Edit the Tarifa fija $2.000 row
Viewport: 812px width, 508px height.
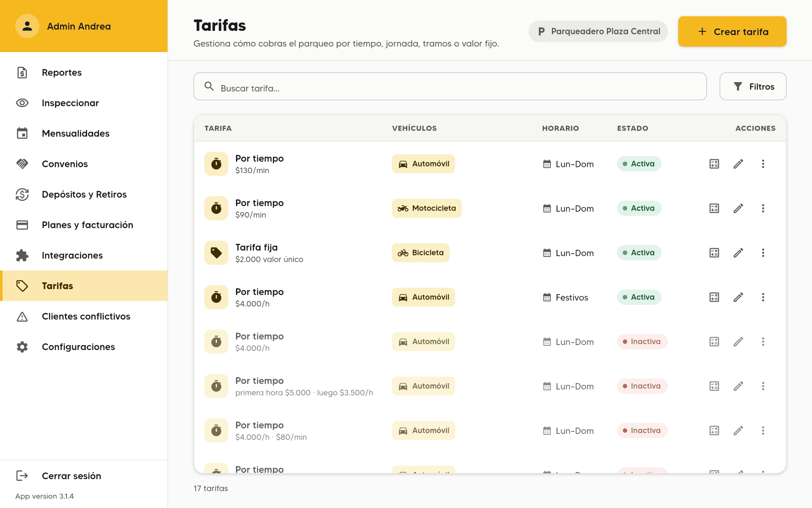pos(738,253)
